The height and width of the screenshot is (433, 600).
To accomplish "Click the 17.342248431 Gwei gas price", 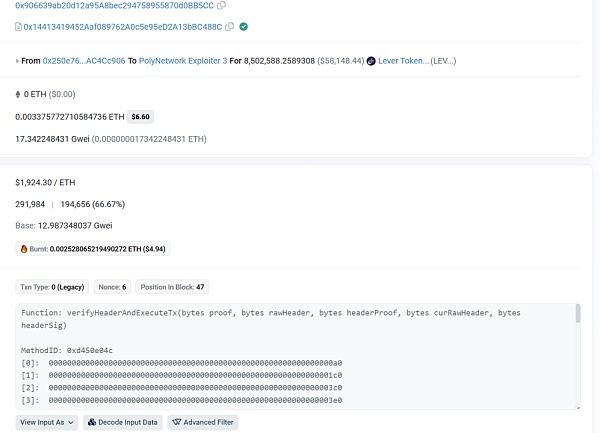I will [x=52, y=139].
